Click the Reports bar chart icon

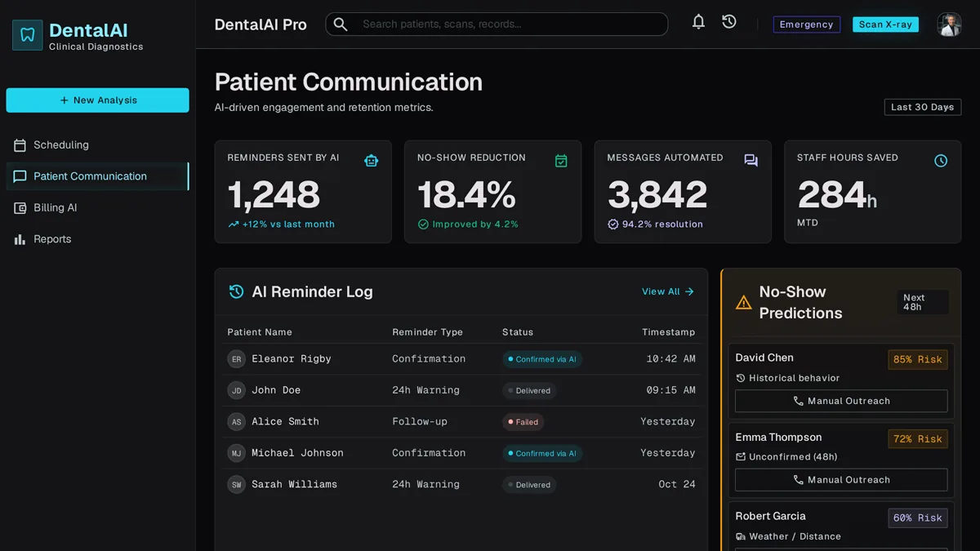[20, 239]
